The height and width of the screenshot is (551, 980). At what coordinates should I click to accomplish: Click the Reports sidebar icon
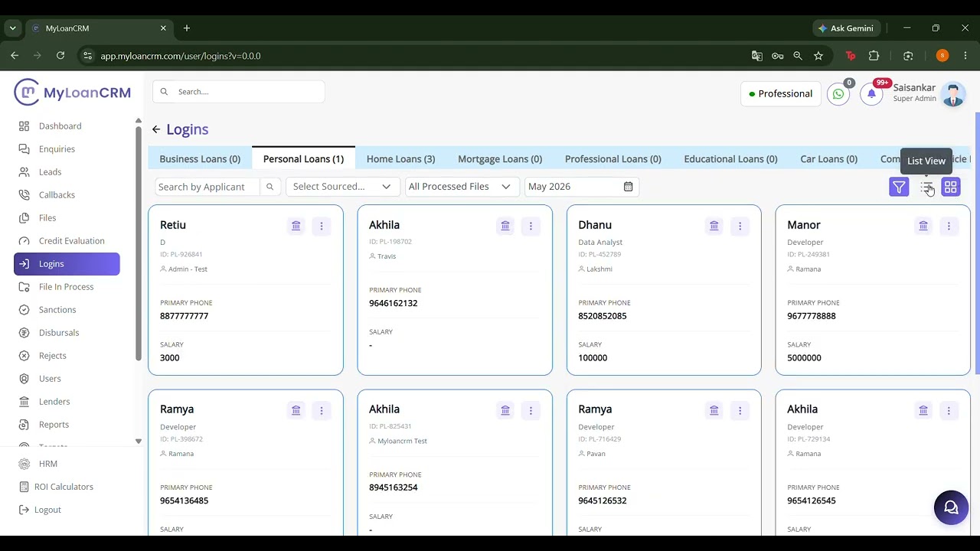pyautogui.click(x=24, y=425)
